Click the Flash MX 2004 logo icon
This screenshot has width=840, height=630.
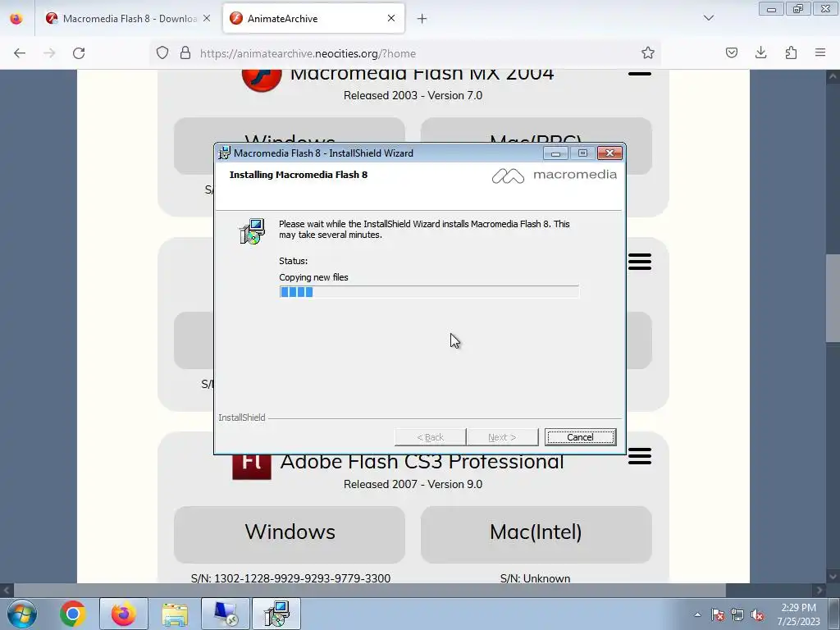(x=262, y=80)
